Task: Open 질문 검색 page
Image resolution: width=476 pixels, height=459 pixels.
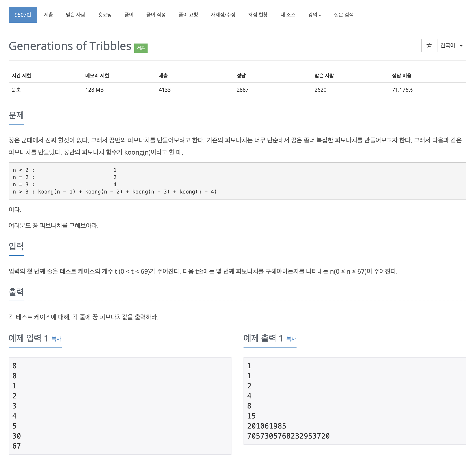Action: [344, 15]
